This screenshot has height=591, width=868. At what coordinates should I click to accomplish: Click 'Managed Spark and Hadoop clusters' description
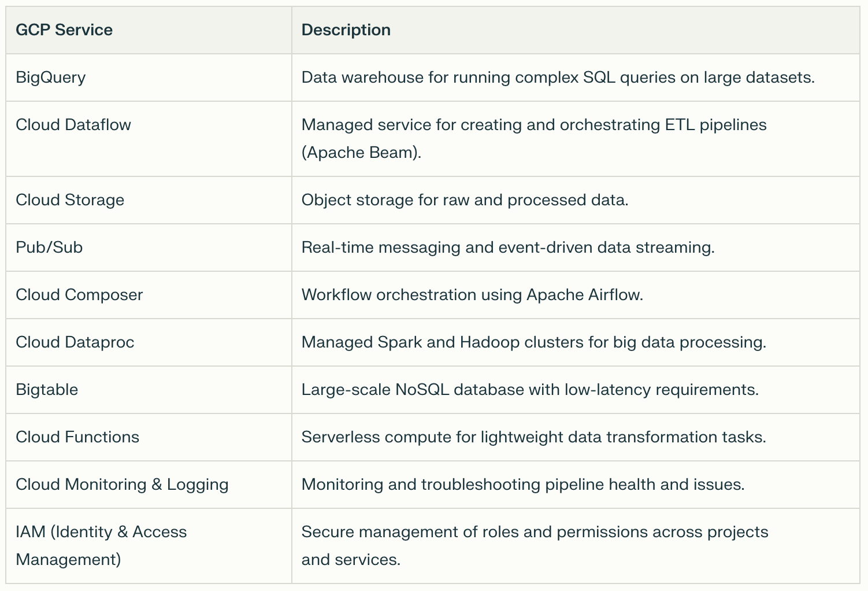click(x=534, y=342)
